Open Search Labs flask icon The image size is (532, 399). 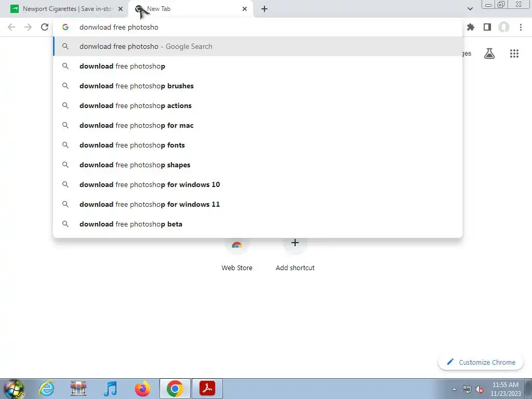pos(489,54)
